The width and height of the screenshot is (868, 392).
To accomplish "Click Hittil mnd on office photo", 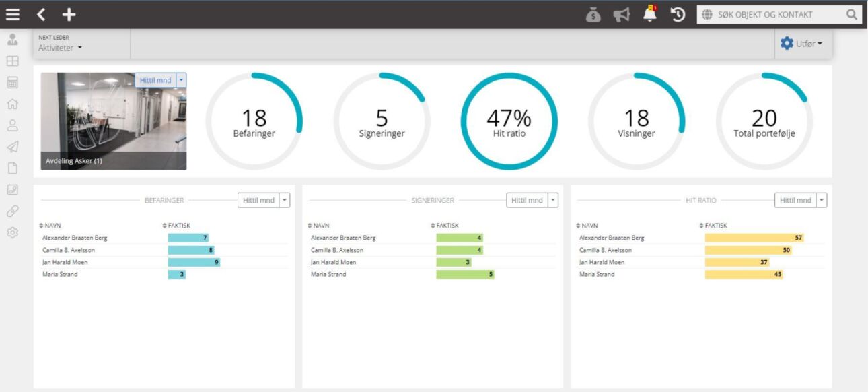I will pos(155,80).
